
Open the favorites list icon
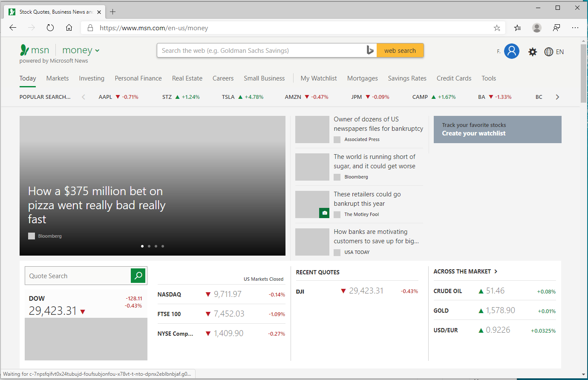tap(517, 28)
